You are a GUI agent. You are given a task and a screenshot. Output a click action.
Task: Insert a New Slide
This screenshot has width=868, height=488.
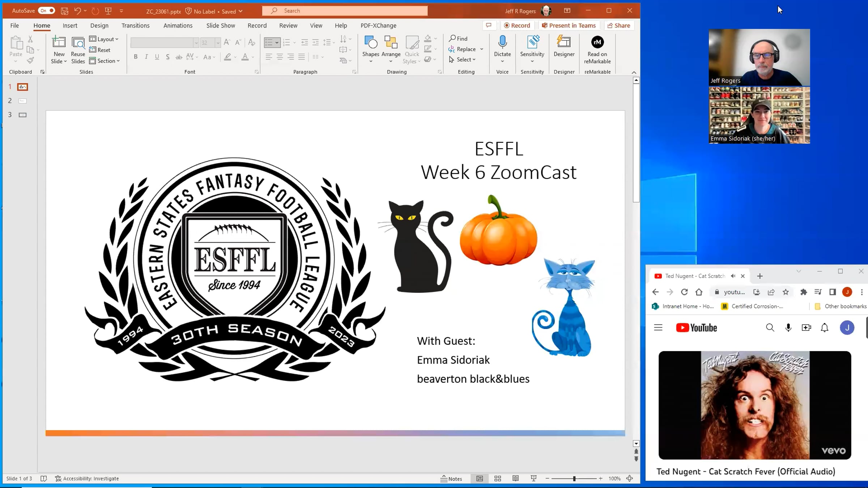click(x=59, y=50)
